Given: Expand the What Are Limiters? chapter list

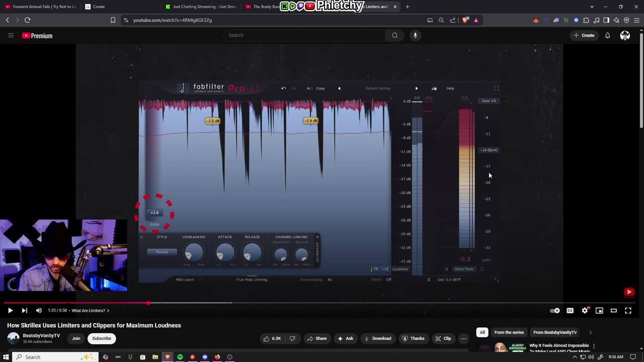Looking at the screenshot, I should pos(91,311).
